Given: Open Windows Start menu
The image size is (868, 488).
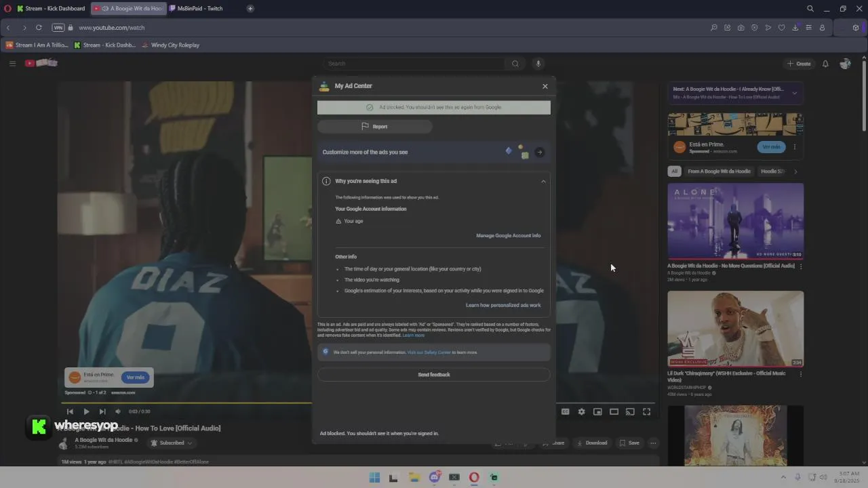Looking at the screenshot, I should coord(374,477).
